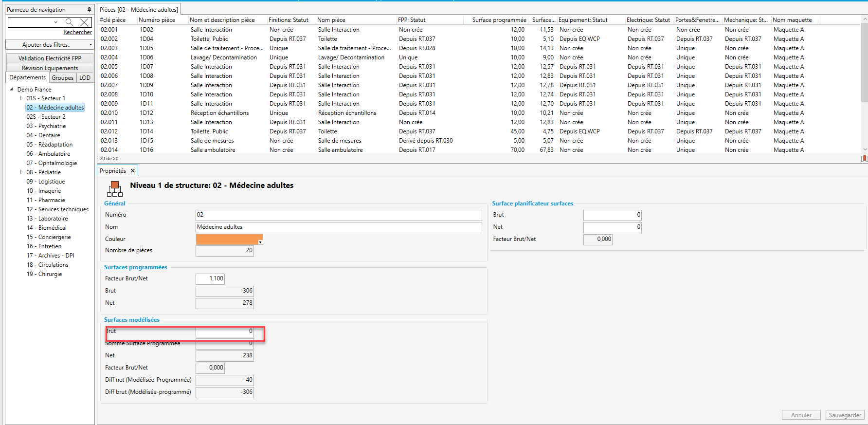
Task: Open the Ajouter des filtres dropdown
Action: [x=50, y=45]
